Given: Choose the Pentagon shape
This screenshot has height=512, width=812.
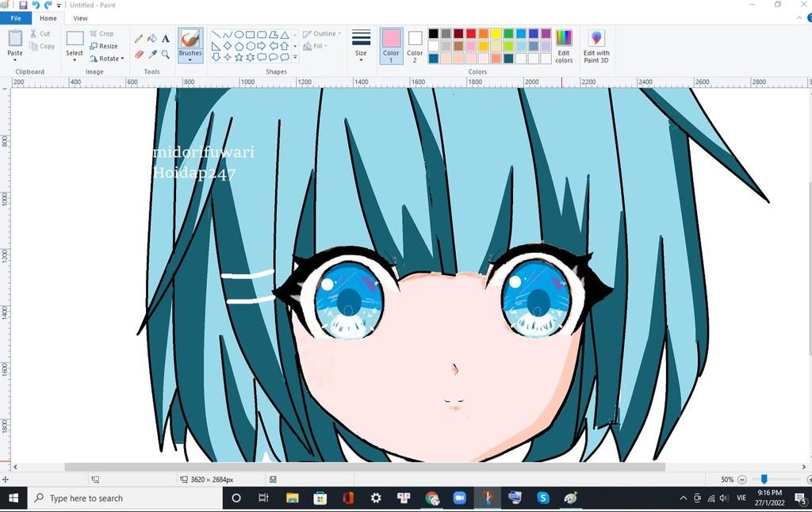Looking at the screenshot, I should (239, 46).
